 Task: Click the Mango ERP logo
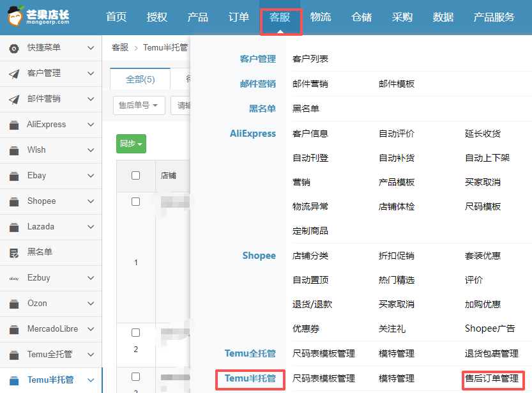click(x=40, y=17)
